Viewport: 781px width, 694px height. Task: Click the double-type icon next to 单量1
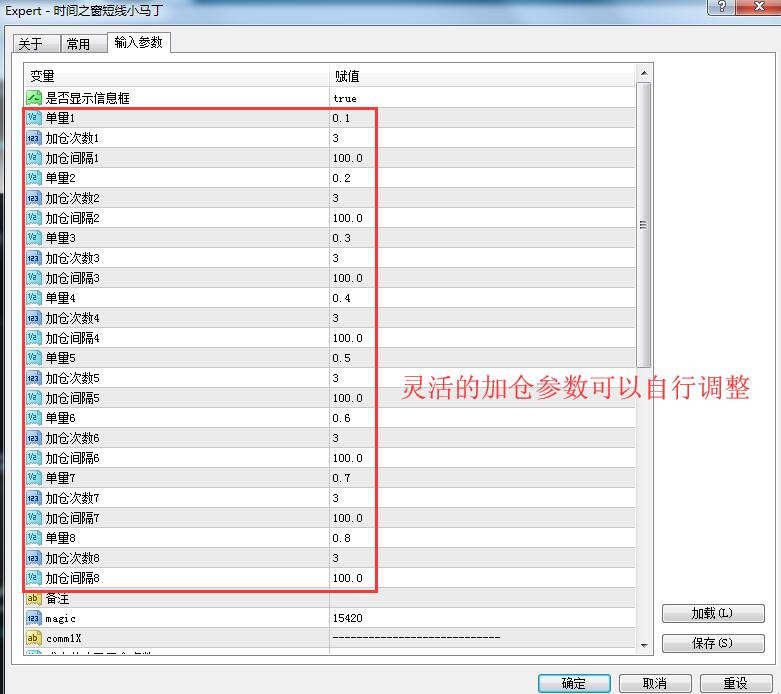(x=33, y=118)
